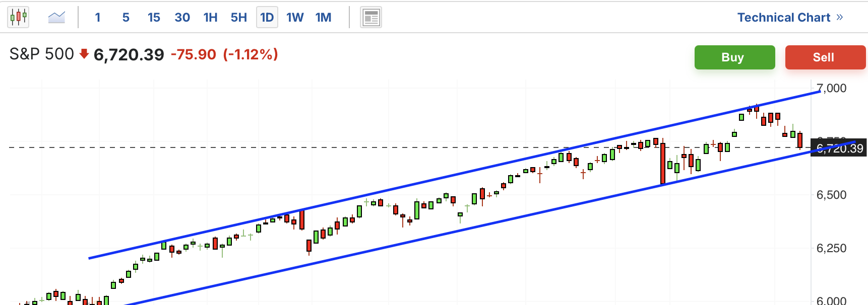
Task: Click the 6,720.39 price label on axis
Action: coord(839,148)
